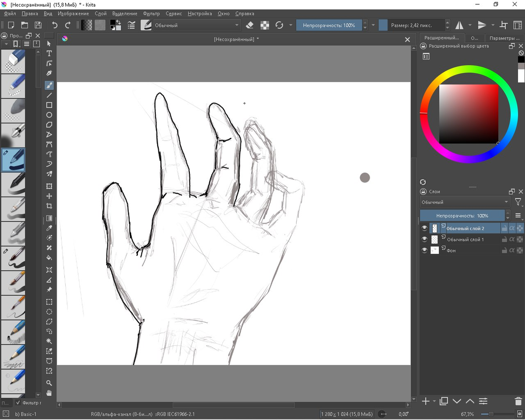Hide Обычный слой 2 with eye icon

tap(424, 228)
